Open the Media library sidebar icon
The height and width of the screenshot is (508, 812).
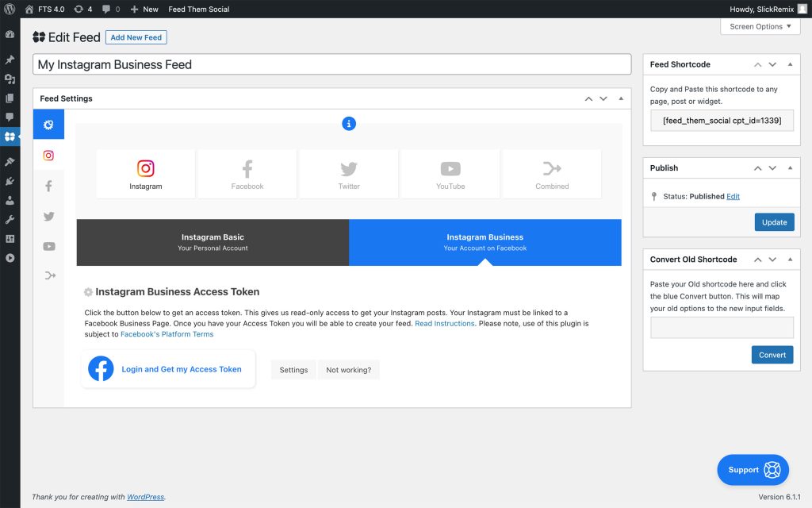(x=10, y=79)
